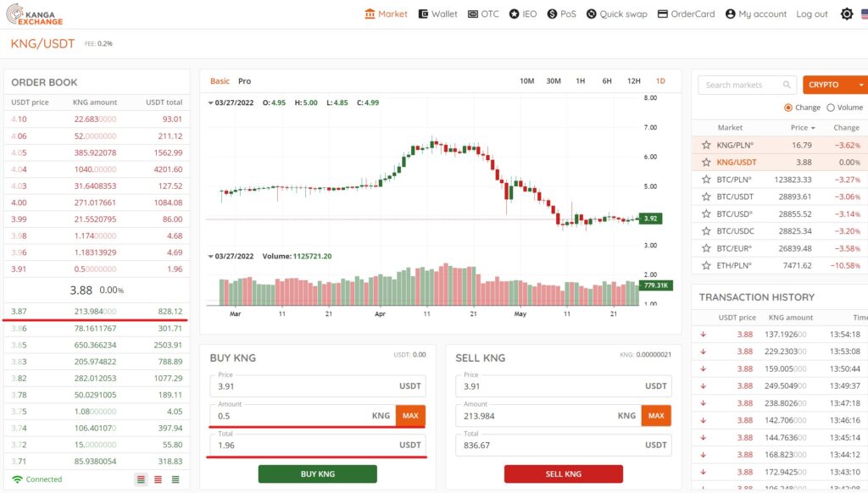Focus the Search markets field

click(x=748, y=85)
